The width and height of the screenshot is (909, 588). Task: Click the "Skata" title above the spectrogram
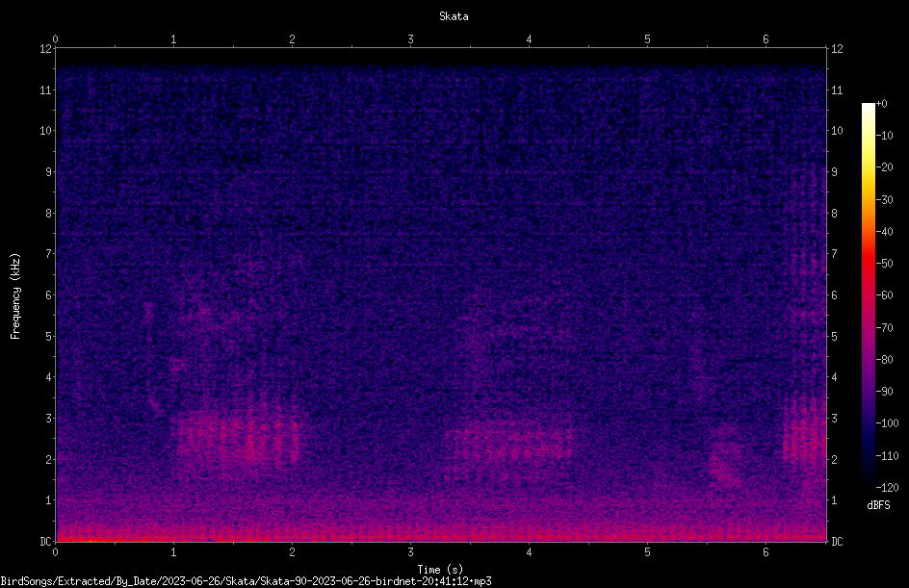pos(454,16)
